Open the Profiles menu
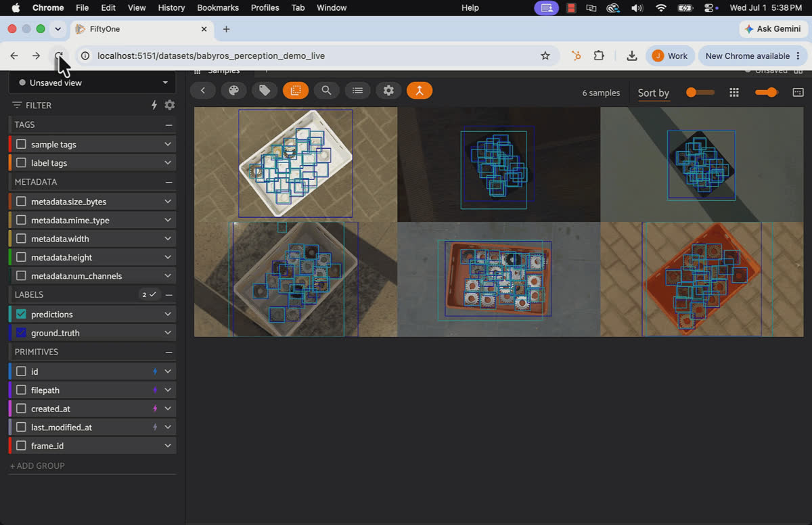812x525 pixels. tap(265, 8)
